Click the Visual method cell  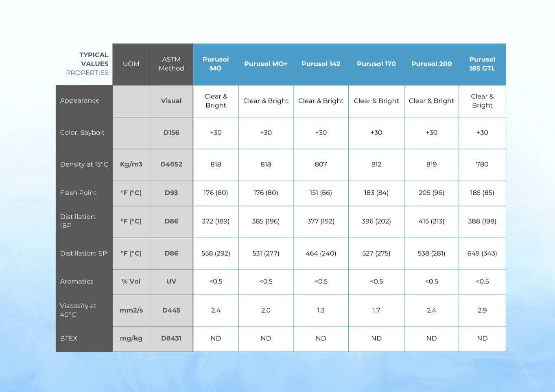point(171,101)
